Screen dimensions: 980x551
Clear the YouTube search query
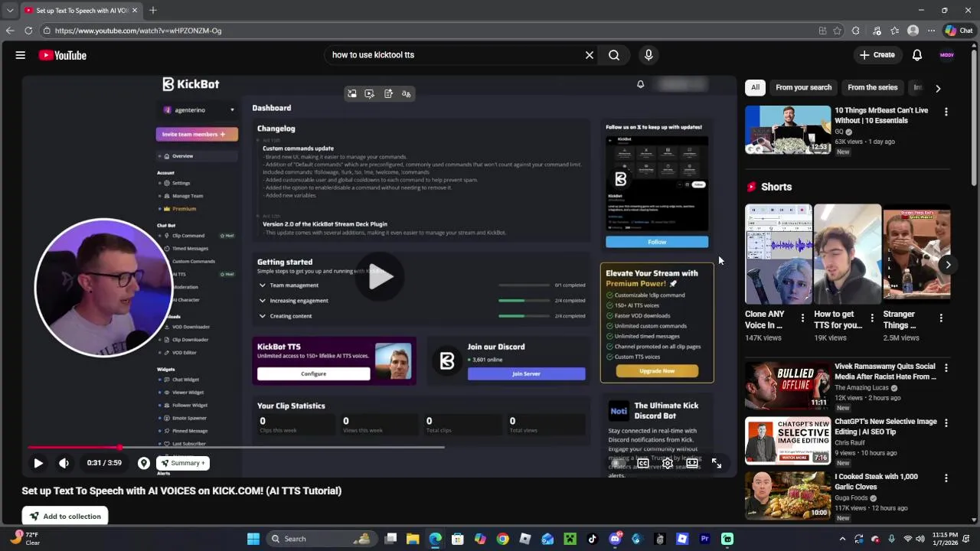(x=590, y=55)
